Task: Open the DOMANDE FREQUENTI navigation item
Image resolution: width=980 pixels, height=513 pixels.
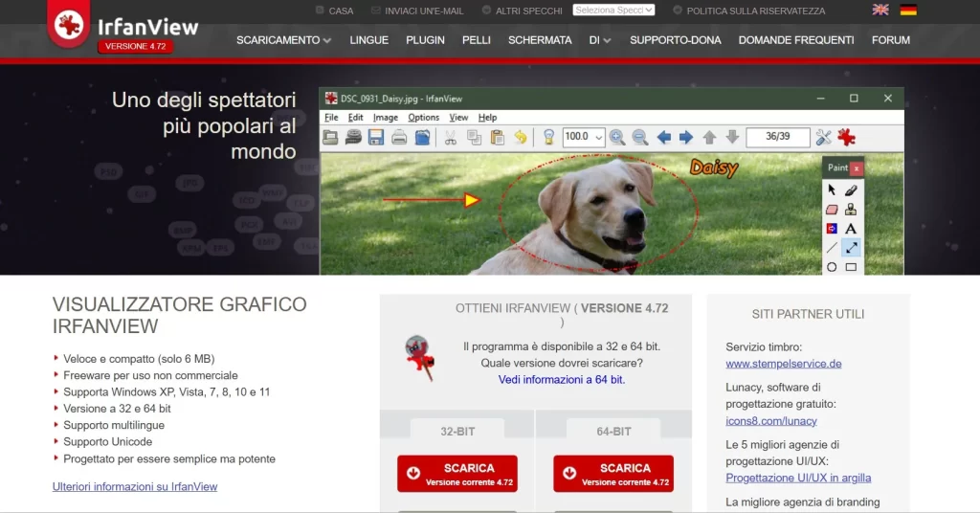Action: 796,40
